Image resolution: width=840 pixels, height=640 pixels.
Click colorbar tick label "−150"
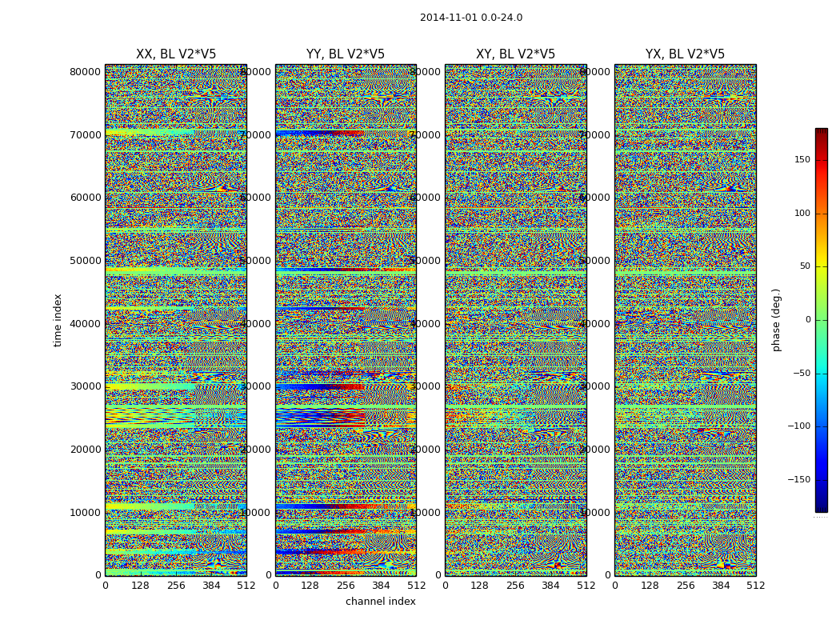click(798, 479)
